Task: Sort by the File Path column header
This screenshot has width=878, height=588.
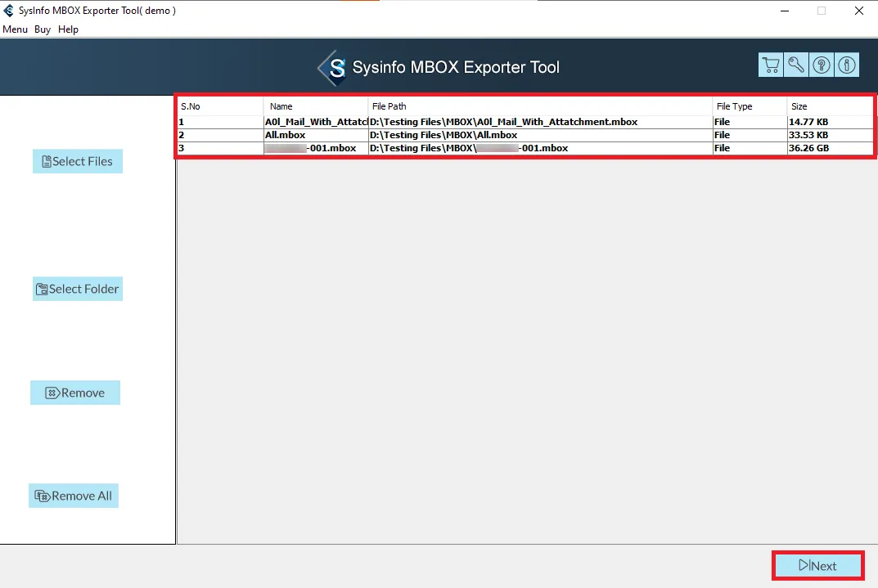Action: tap(540, 106)
